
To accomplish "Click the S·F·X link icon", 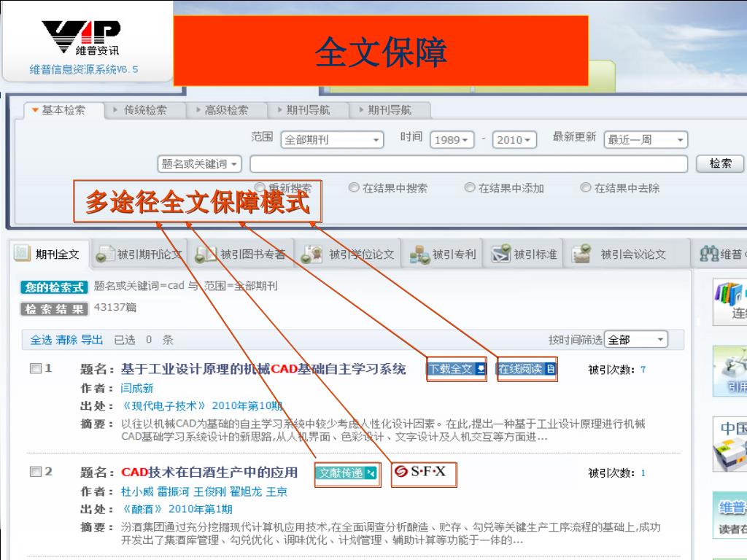I will (x=421, y=472).
